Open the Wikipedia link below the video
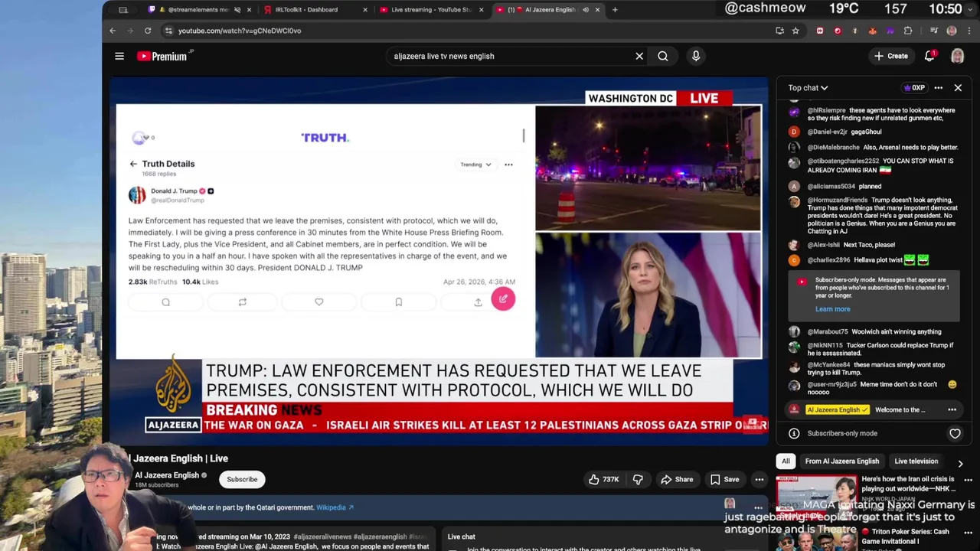980x551 pixels. click(x=335, y=507)
